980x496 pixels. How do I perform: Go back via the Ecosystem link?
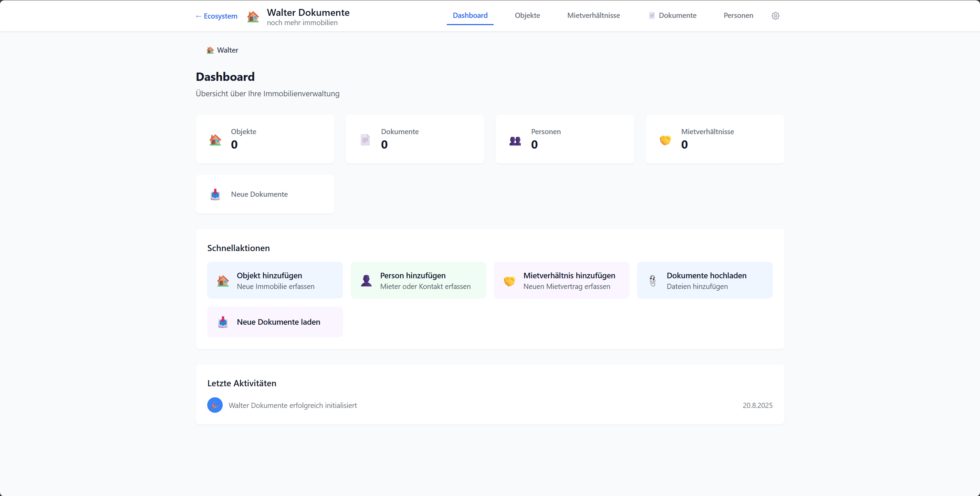[217, 16]
